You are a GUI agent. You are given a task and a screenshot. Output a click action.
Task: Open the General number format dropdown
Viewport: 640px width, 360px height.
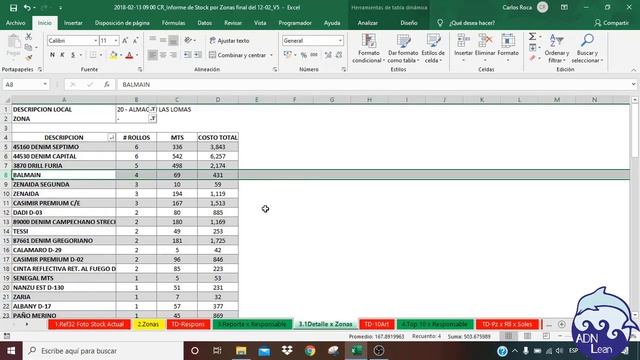[340, 40]
